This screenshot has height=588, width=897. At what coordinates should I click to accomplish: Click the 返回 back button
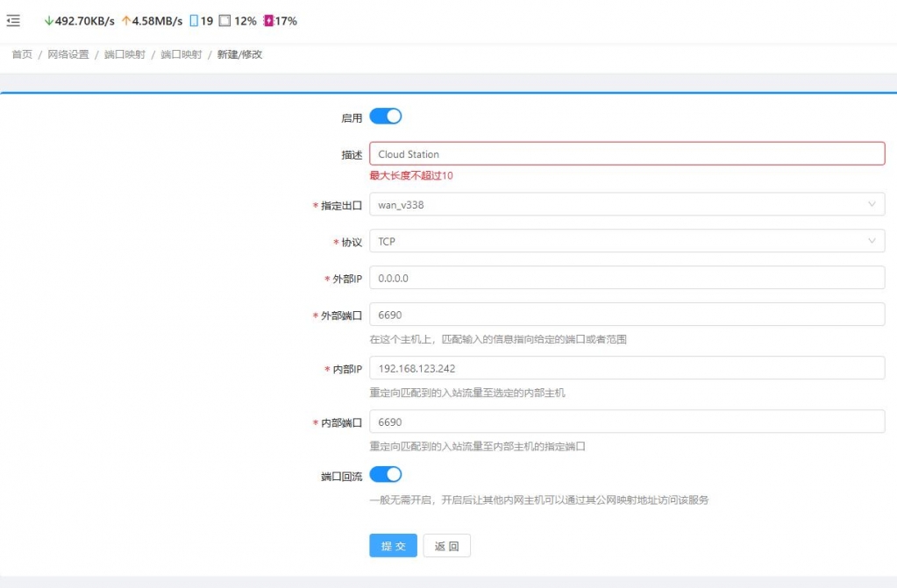coord(446,546)
